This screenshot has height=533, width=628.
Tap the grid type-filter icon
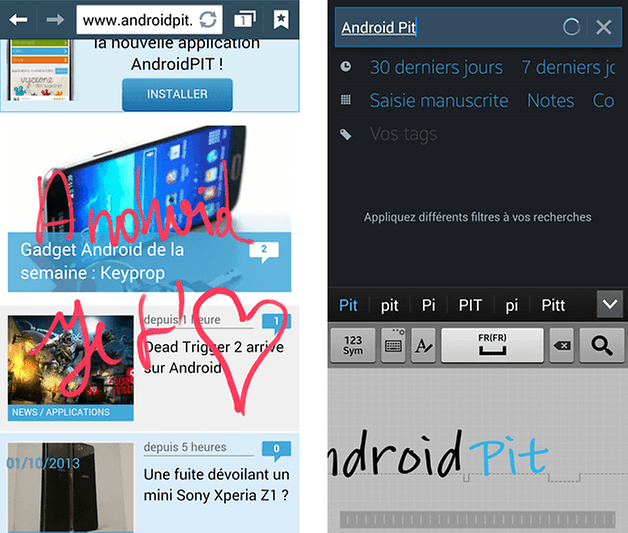[x=346, y=100]
